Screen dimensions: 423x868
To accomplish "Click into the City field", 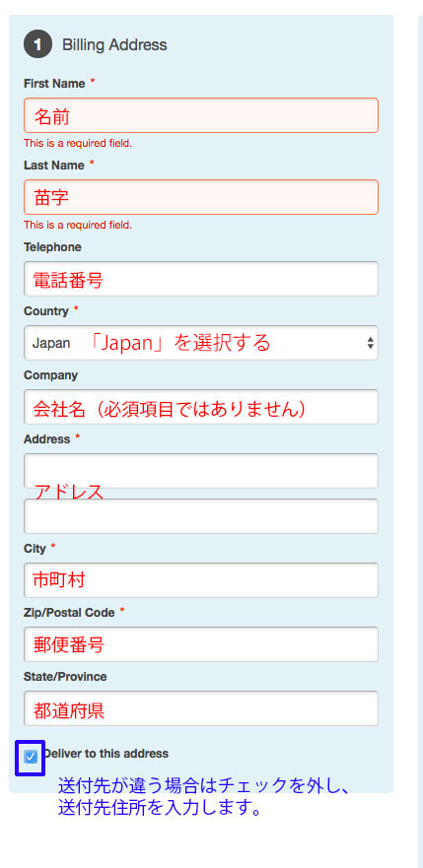I will point(201,580).
